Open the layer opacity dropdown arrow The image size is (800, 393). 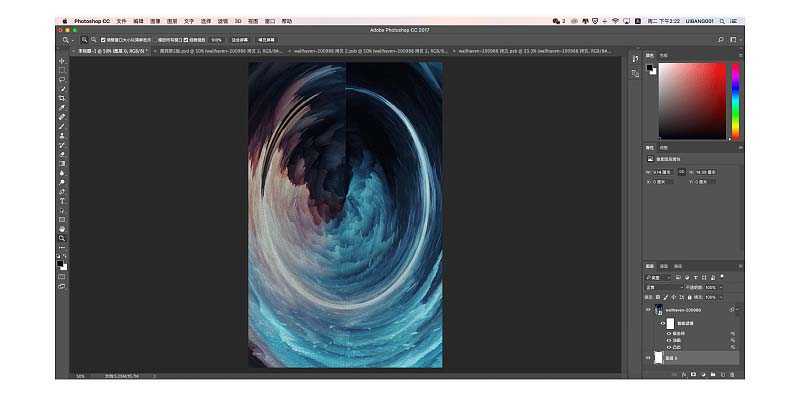tap(720, 287)
